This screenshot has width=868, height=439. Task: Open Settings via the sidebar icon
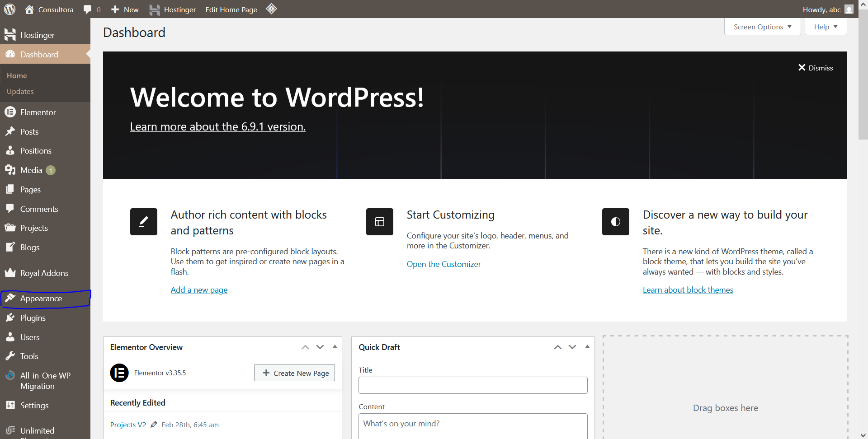(x=10, y=405)
